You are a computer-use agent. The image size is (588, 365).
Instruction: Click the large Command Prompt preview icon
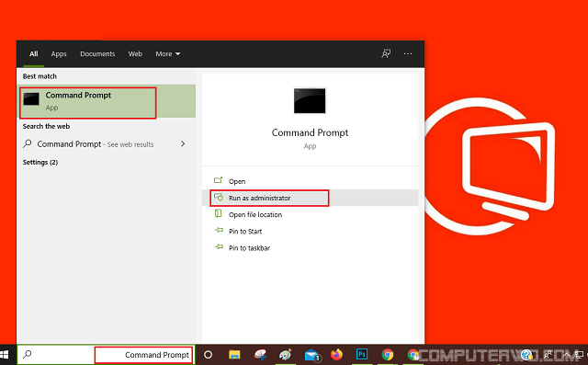click(310, 100)
